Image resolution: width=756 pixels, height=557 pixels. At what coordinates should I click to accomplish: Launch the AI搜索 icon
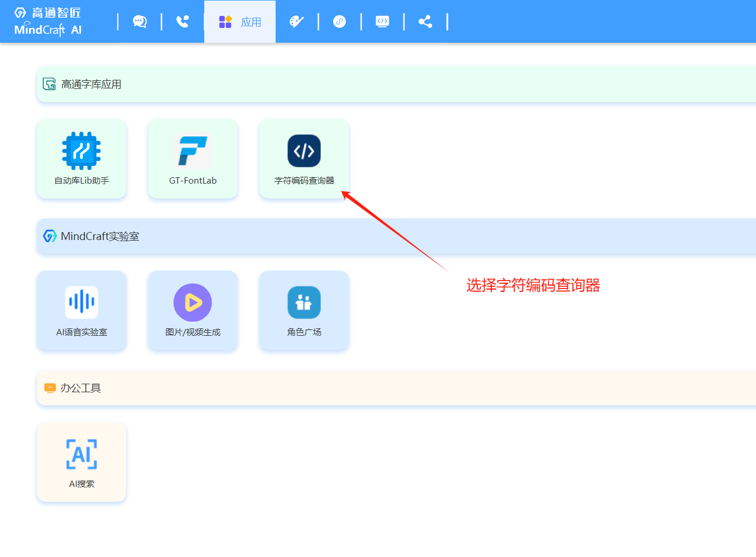point(82,454)
